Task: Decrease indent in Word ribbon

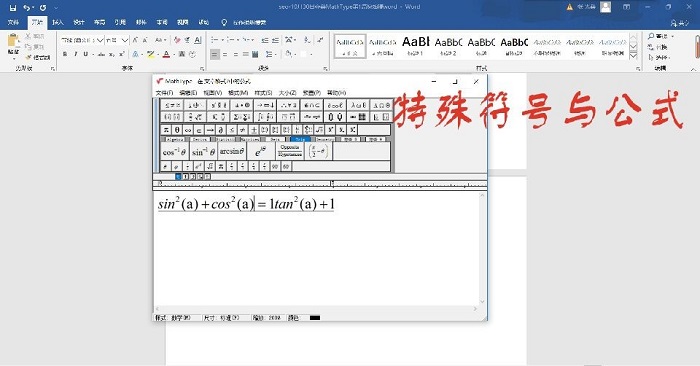Action: (265, 40)
